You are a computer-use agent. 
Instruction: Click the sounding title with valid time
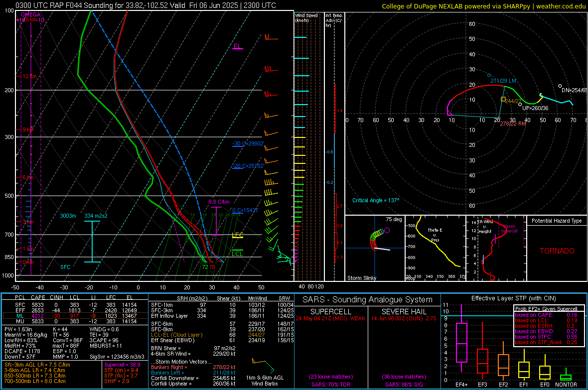click(146, 5)
